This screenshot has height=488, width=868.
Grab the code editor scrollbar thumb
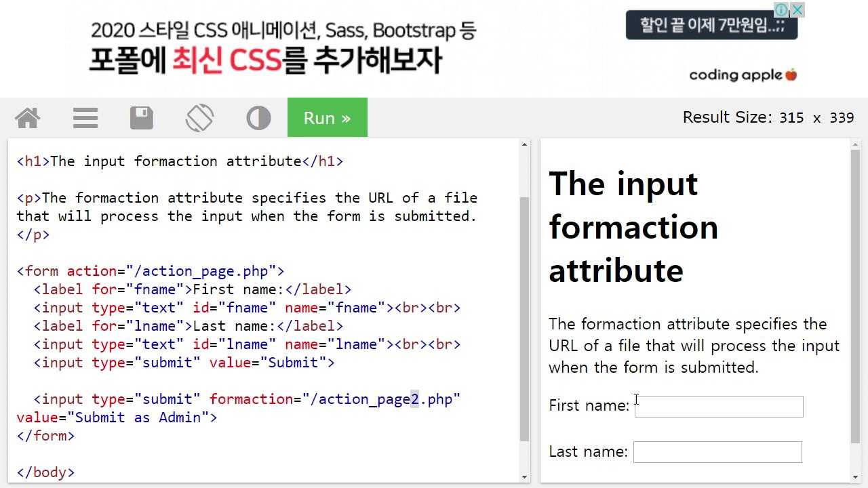pyautogui.click(x=524, y=319)
